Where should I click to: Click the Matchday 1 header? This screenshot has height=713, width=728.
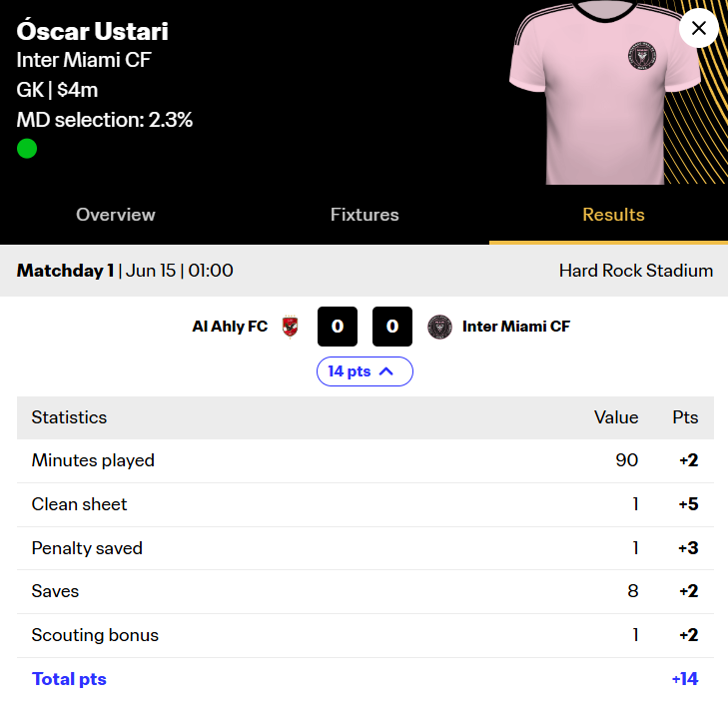[x=66, y=271]
